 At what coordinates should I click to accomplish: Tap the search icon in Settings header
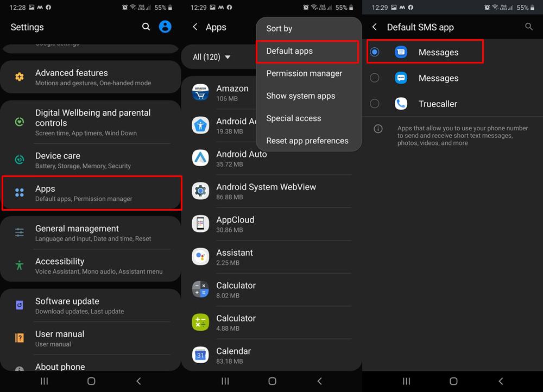(146, 27)
